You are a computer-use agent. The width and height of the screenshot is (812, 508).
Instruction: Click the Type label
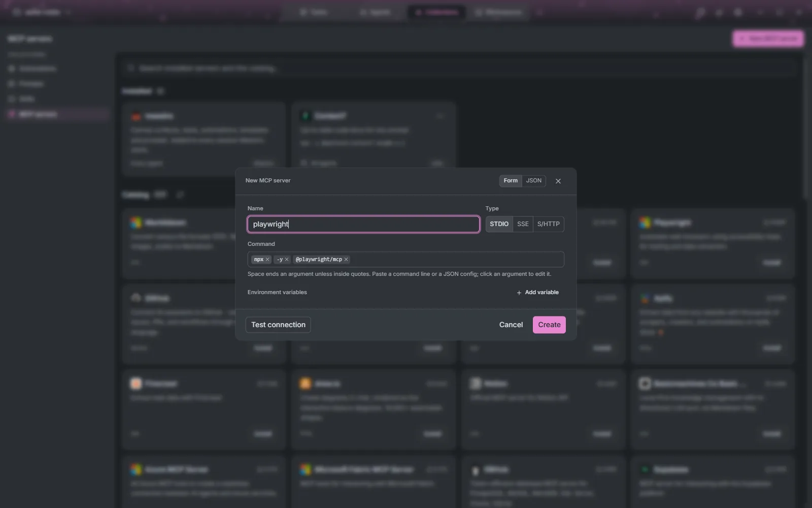pos(492,209)
